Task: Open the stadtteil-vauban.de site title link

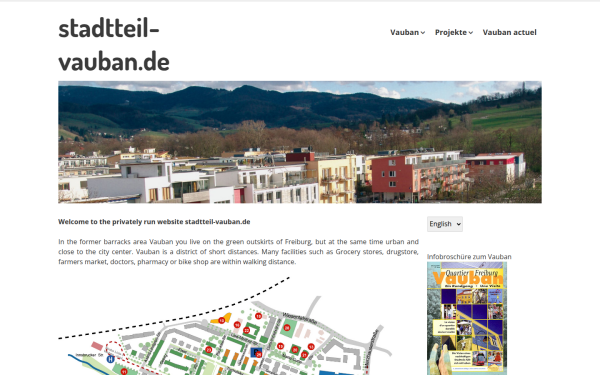Action: [x=114, y=45]
